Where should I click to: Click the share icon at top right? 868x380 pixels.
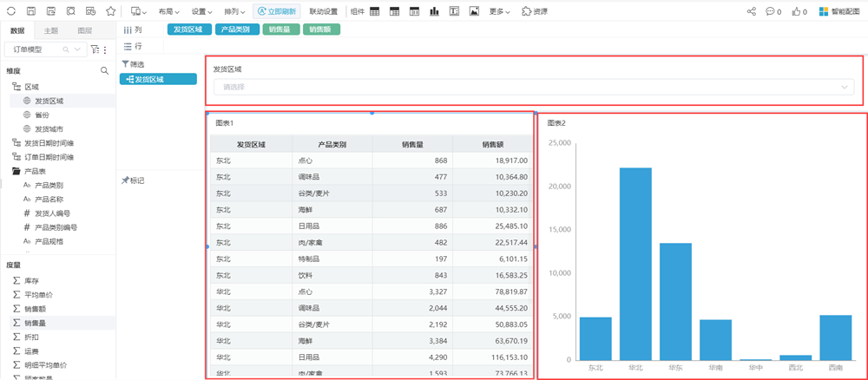[751, 11]
